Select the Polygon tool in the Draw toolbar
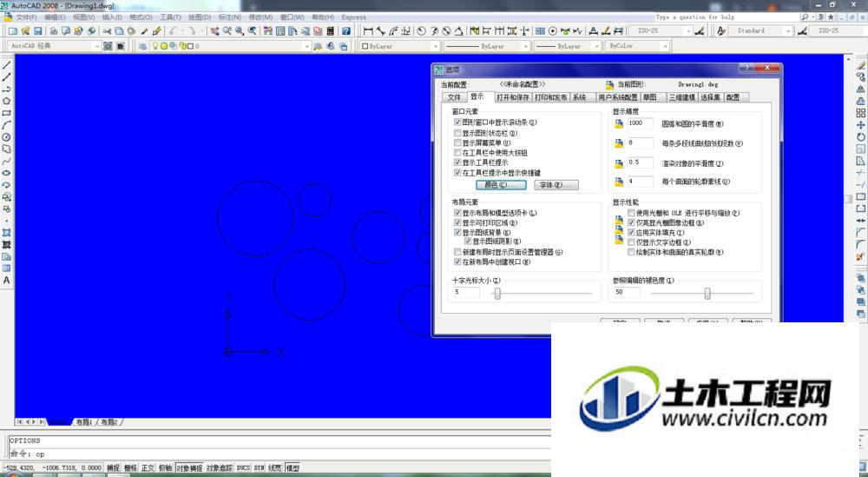Viewport: 868px width, 477px height. tap(7, 101)
